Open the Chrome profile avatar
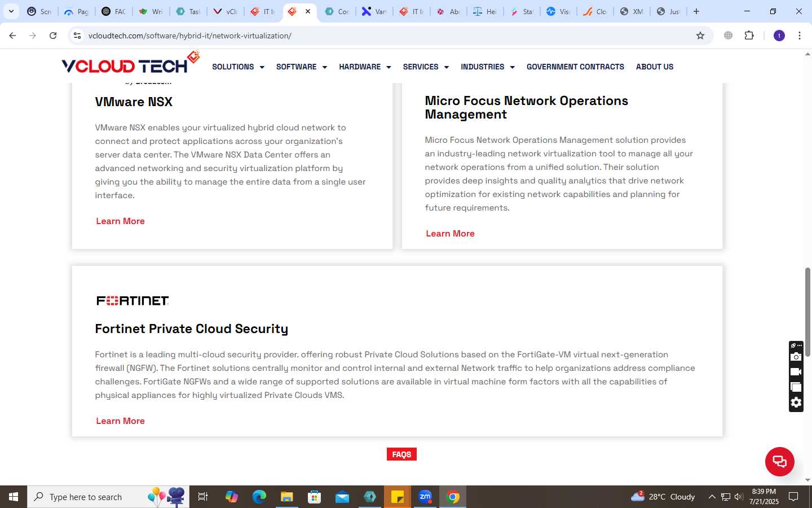The height and width of the screenshot is (508, 812). click(x=779, y=36)
